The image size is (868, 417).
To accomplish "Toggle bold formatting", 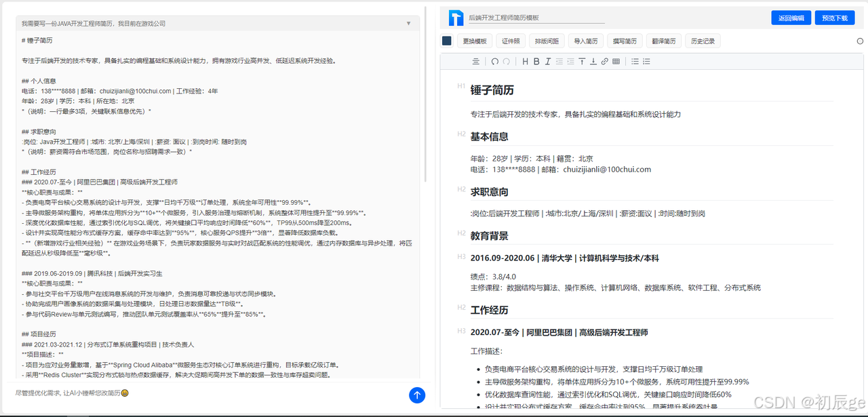I will tap(536, 61).
